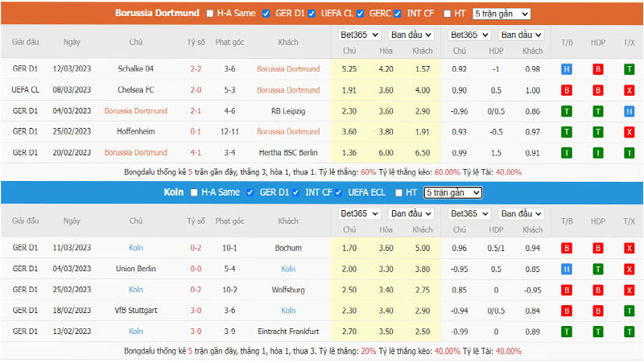Click the Wolfsburg team name
This screenshot has width=644, height=363.
pyautogui.click(x=288, y=290)
